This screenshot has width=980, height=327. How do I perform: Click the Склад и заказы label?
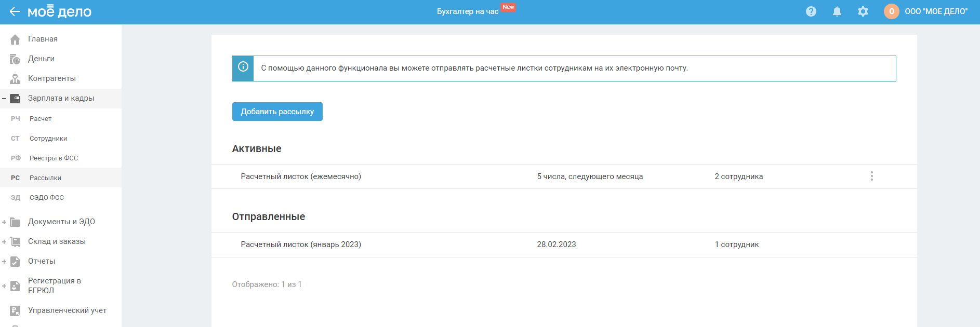click(x=57, y=241)
